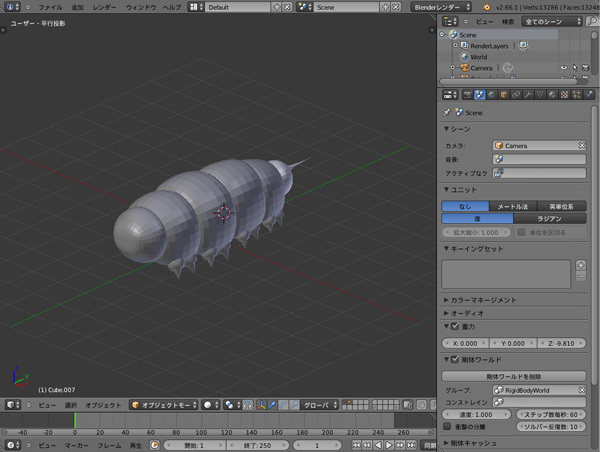The width and height of the screenshot is (600, 452).
Task: Open the オブジェクトモード mode dropdown
Action: coord(162,405)
